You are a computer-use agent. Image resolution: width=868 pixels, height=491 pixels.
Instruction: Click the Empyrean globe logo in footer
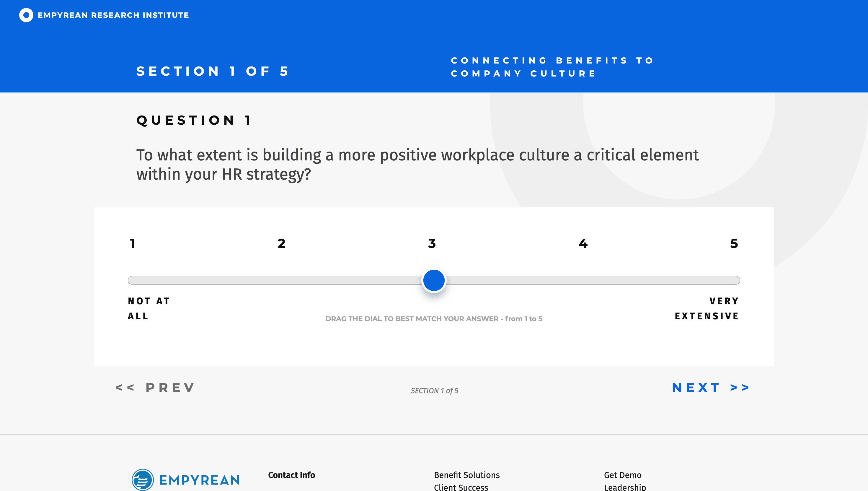(x=143, y=479)
